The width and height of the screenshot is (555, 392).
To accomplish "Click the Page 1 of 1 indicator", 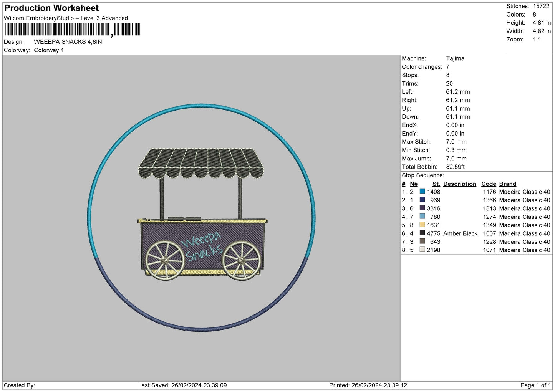I will pyautogui.click(x=535, y=385).
